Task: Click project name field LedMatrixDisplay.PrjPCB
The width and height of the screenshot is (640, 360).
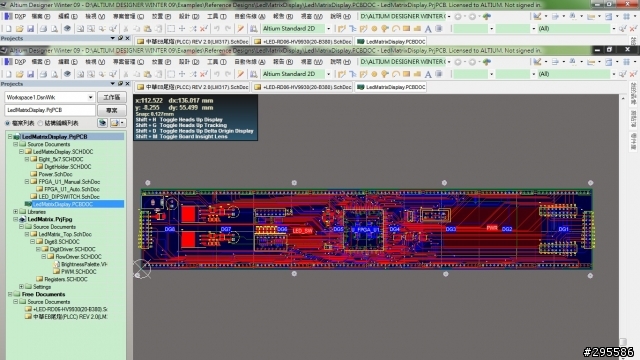Action: (x=50, y=110)
